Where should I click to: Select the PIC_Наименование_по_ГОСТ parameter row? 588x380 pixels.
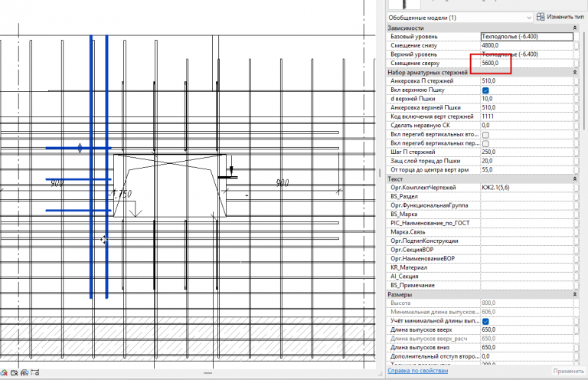[483, 223]
